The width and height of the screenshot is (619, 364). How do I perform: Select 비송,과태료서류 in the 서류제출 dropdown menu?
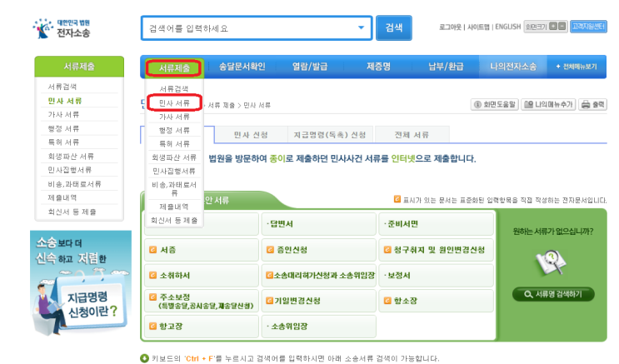coord(174,189)
